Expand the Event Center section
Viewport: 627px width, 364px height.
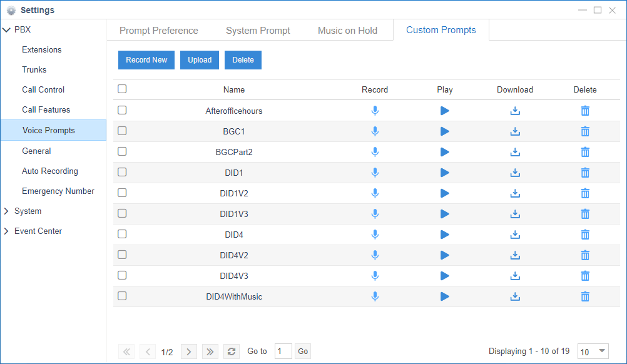pos(6,231)
